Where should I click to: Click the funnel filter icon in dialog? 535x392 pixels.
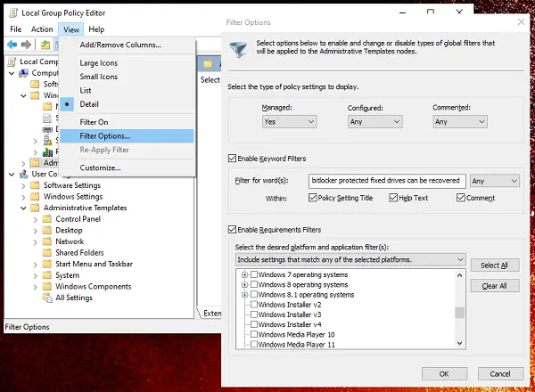(x=238, y=49)
